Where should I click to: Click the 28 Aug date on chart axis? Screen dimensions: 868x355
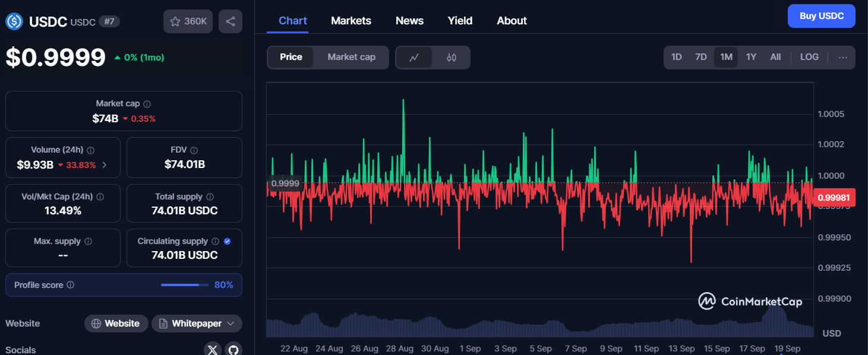[399, 348]
